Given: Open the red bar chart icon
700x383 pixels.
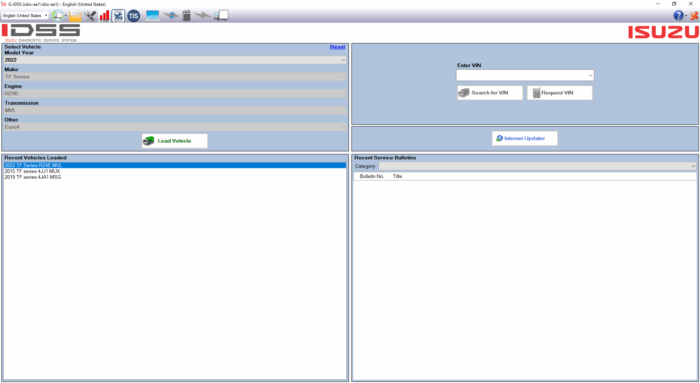Looking at the screenshot, I should coord(104,16).
